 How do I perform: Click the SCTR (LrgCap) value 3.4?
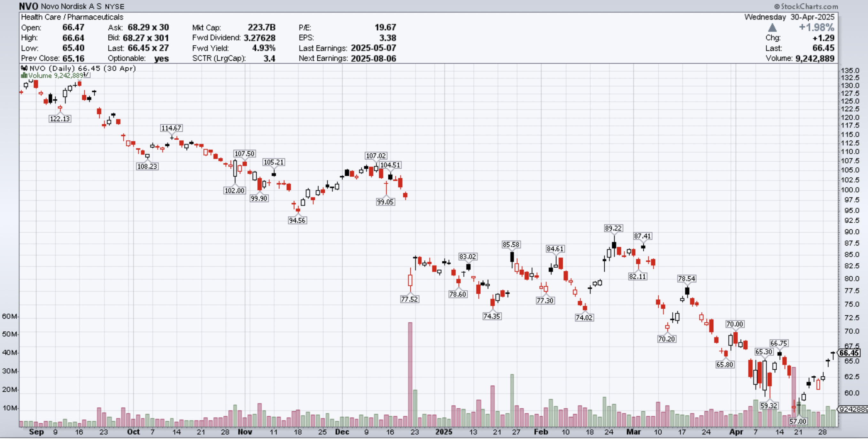269,58
